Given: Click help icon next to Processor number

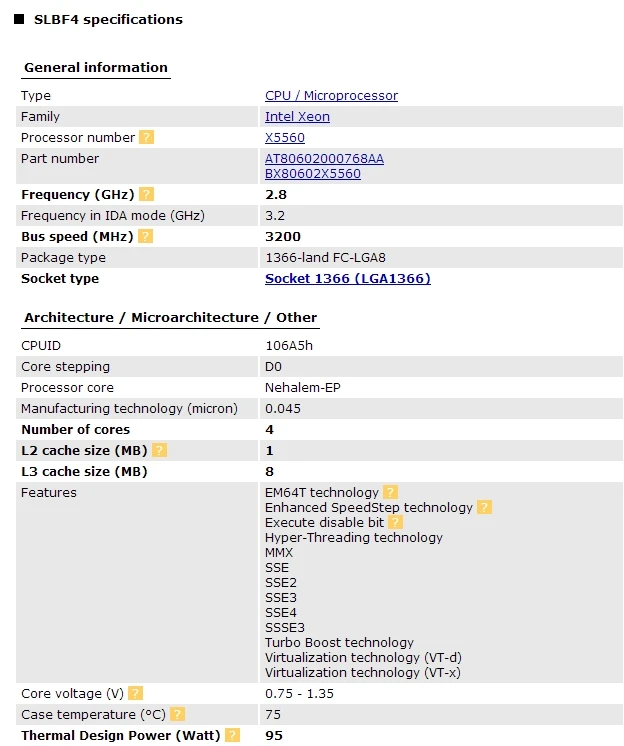Looking at the screenshot, I should pyautogui.click(x=147, y=138).
